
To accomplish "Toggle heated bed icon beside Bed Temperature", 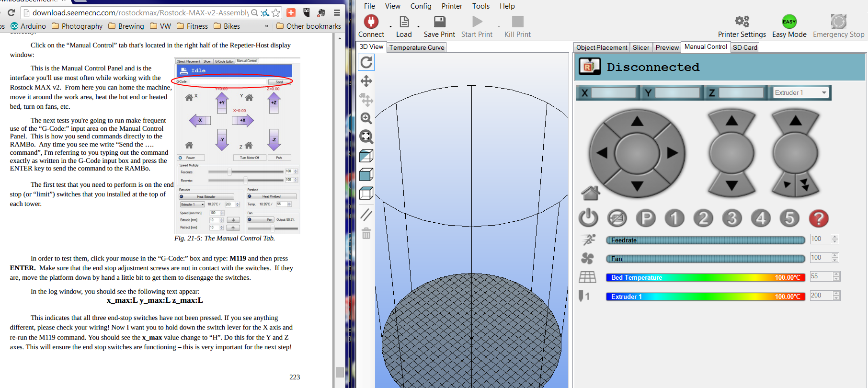I will tap(587, 277).
